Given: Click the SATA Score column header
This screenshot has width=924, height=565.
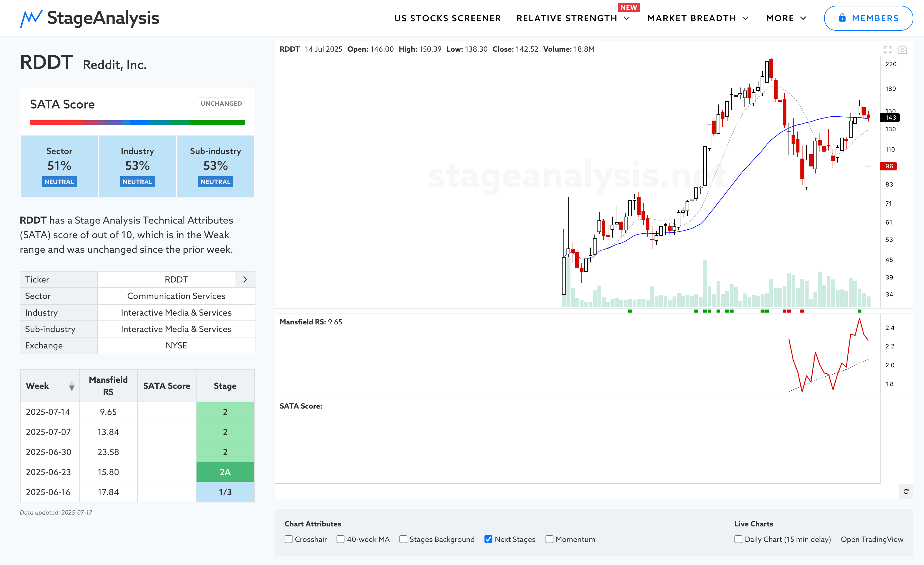Looking at the screenshot, I should pyautogui.click(x=166, y=386).
